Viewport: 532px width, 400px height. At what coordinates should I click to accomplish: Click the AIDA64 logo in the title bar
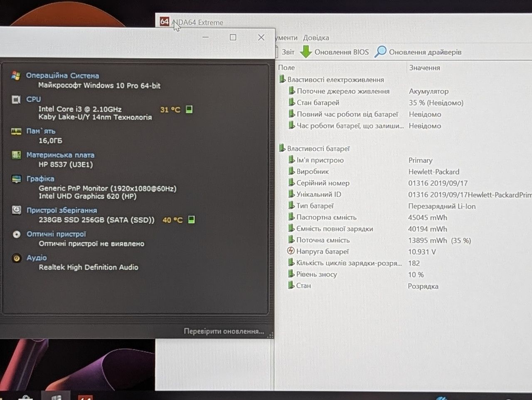[165, 22]
